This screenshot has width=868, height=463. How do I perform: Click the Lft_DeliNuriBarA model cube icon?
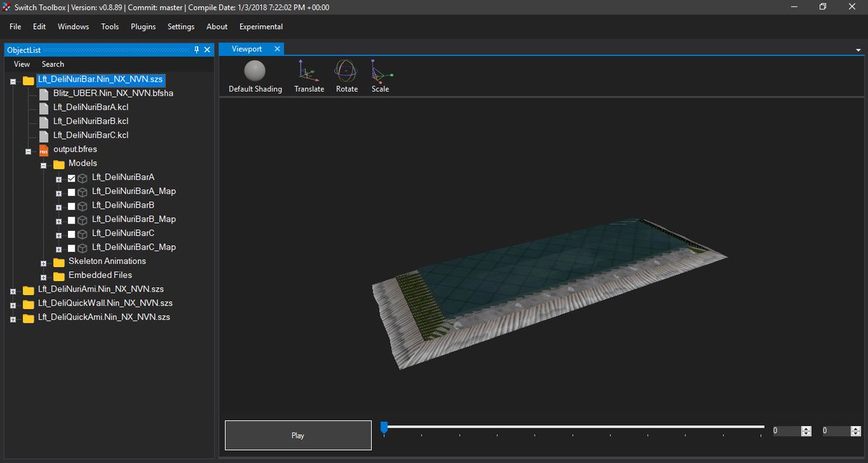click(82, 178)
